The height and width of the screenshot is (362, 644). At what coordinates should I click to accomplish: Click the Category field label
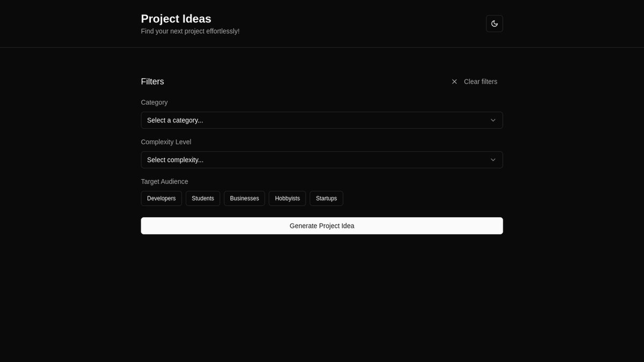pos(154,102)
